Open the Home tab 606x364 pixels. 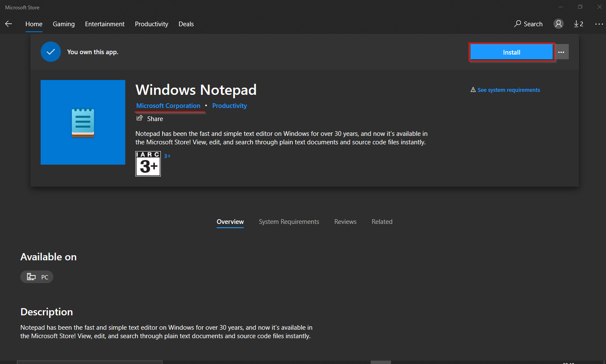pyautogui.click(x=34, y=24)
